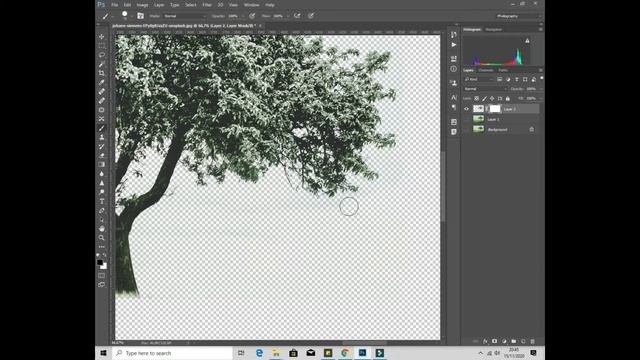Click the foreground black color swatch
This screenshot has height=360, width=640.
coord(100,262)
